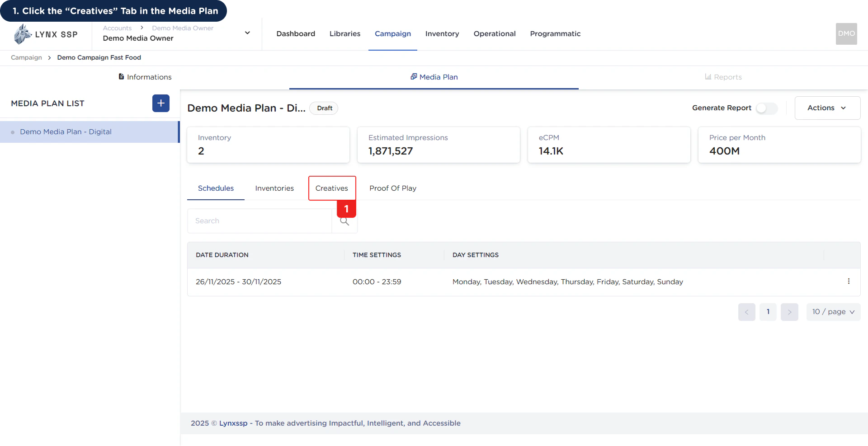Open the search magnifier icon beside search field
This screenshot has height=446, width=868.
(x=344, y=221)
